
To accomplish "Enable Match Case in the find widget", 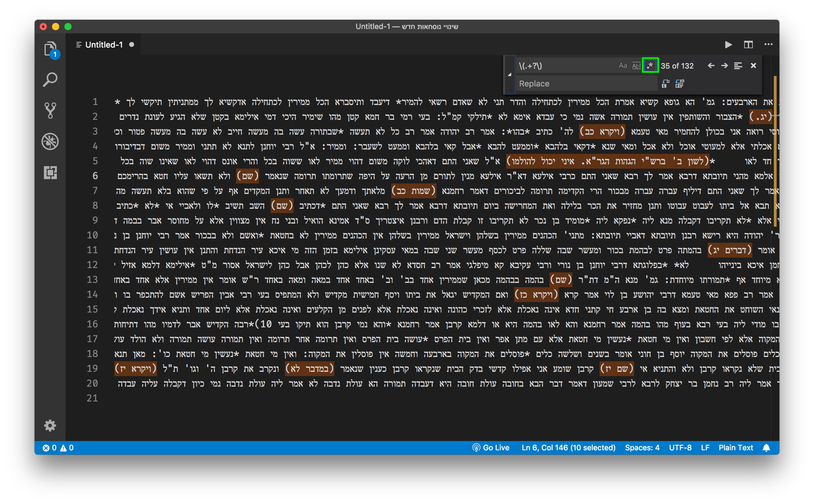I will click(x=623, y=65).
